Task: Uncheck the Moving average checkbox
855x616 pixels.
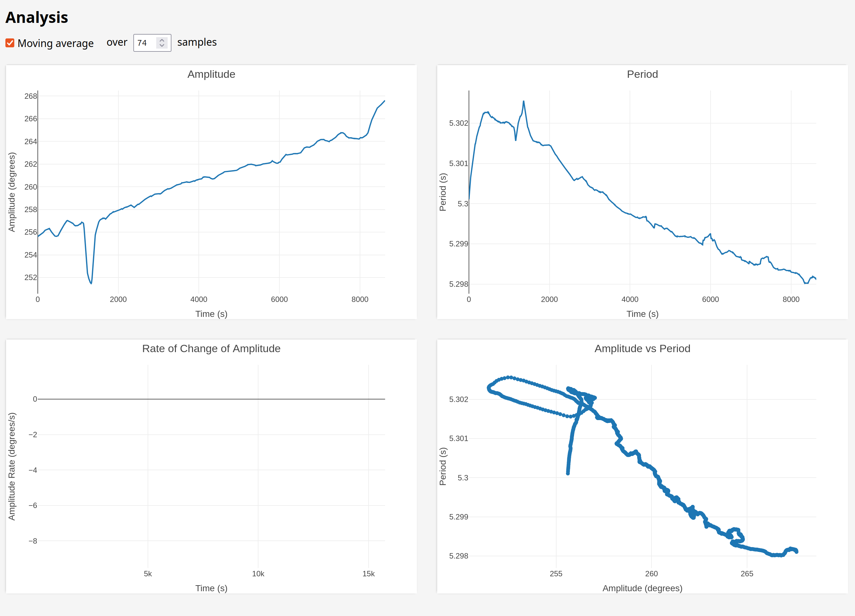Action: tap(10, 43)
